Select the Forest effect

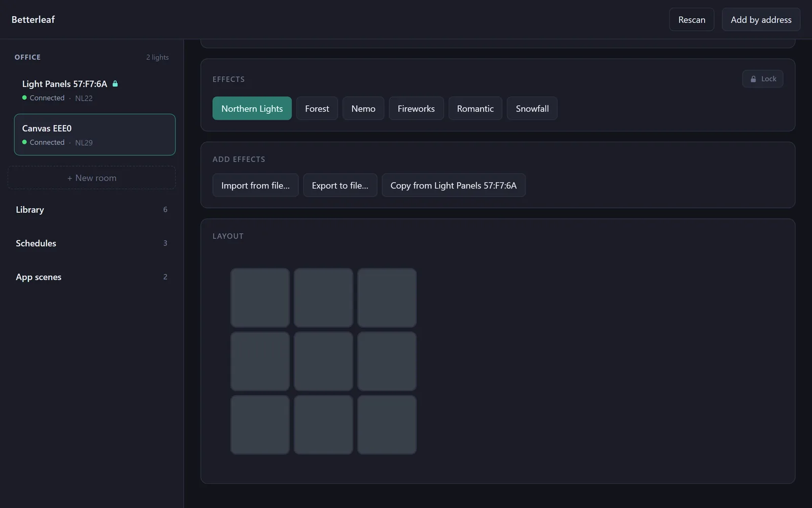317,108
